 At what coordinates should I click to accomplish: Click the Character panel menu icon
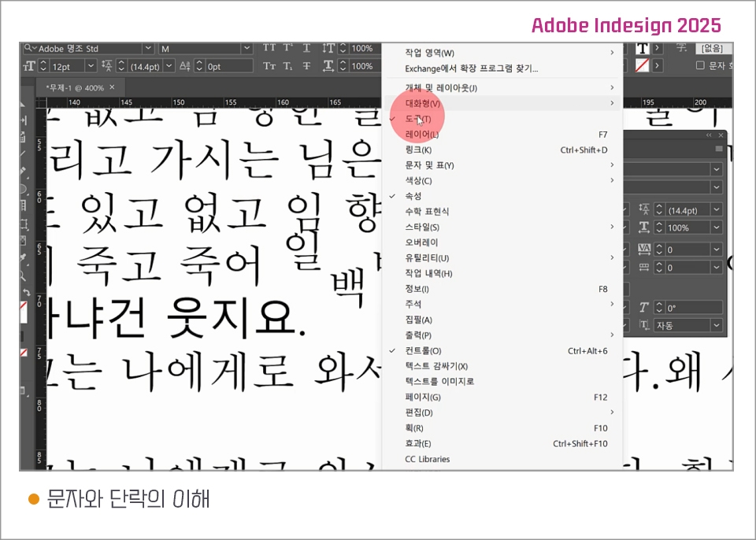point(719,149)
